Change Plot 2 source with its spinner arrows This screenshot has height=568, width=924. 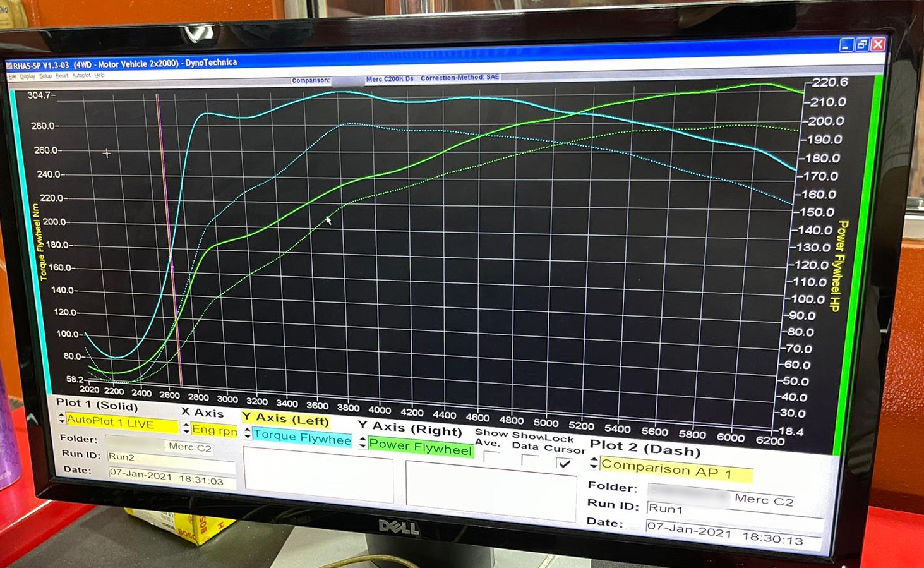coord(594,463)
